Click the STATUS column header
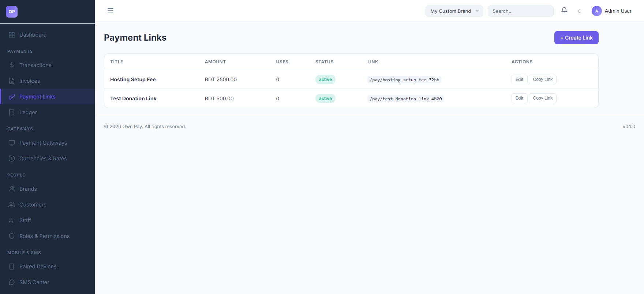This screenshot has height=294, width=644. [x=325, y=62]
